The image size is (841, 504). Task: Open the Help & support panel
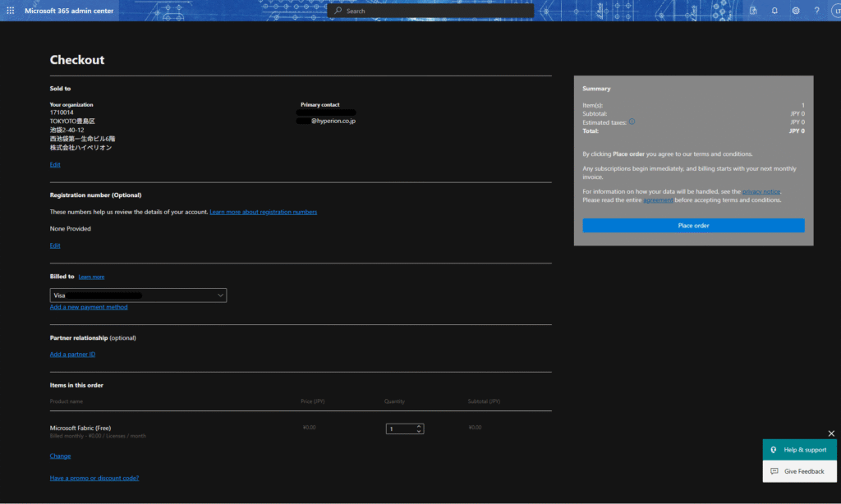pos(799,450)
